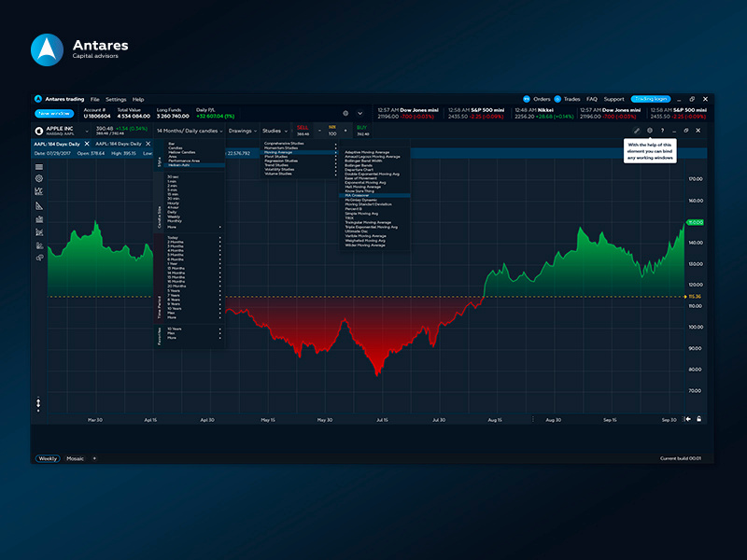Expand the account bar chevron
The width and height of the screenshot is (747, 560).
coord(360,113)
